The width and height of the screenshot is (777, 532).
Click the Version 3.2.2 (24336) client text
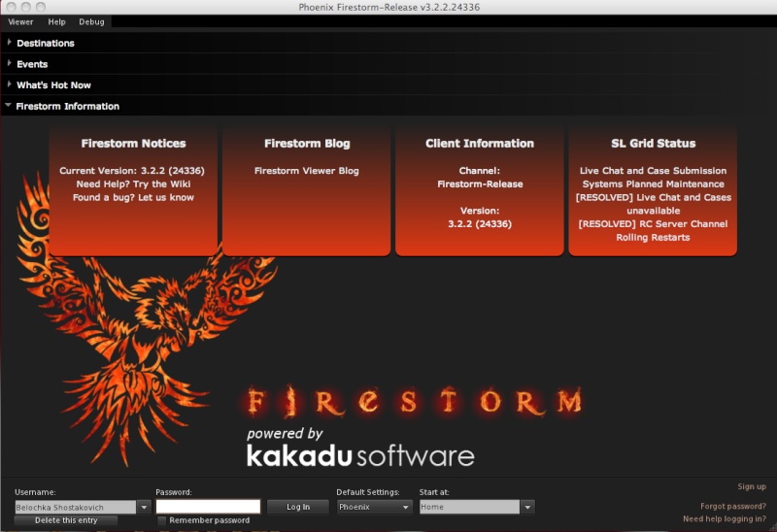[480, 224]
